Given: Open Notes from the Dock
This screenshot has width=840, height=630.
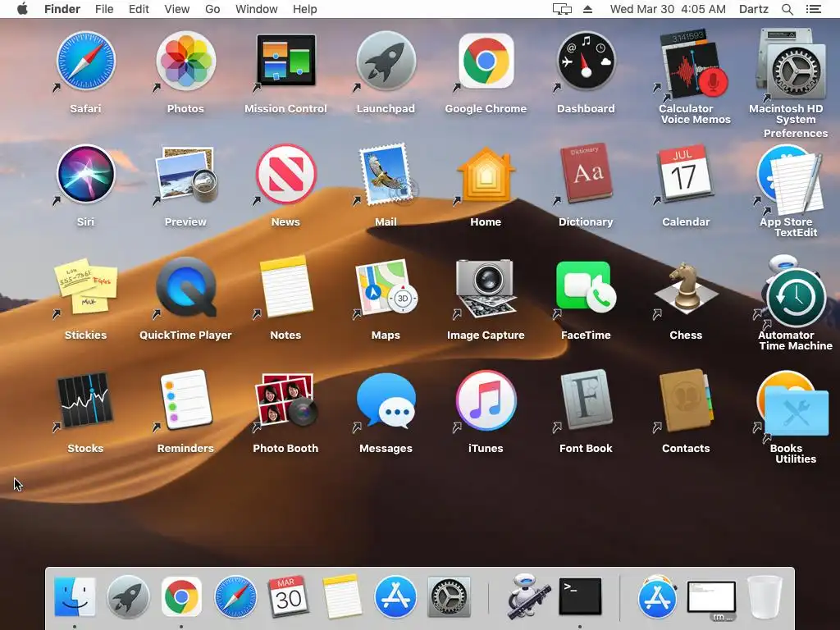Looking at the screenshot, I should 342,596.
